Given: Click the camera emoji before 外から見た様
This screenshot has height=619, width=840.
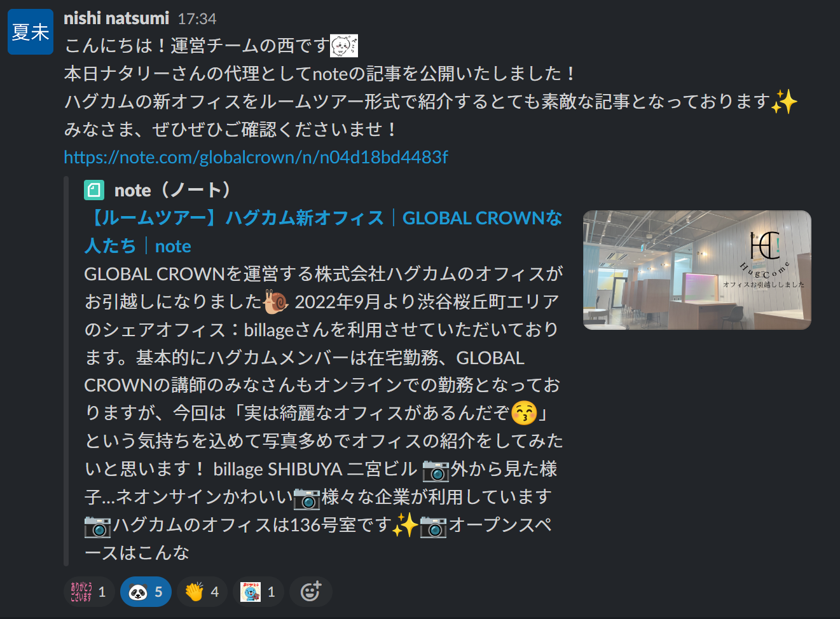Looking at the screenshot, I should point(436,470).
